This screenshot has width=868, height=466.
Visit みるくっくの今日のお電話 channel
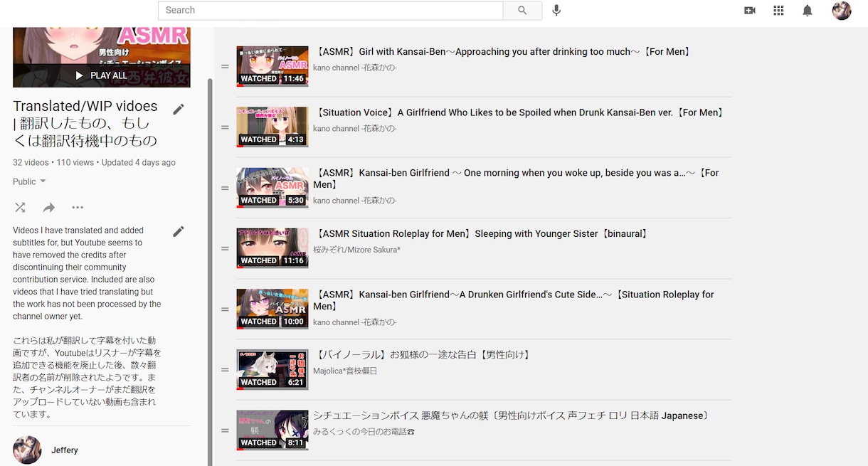364,431
